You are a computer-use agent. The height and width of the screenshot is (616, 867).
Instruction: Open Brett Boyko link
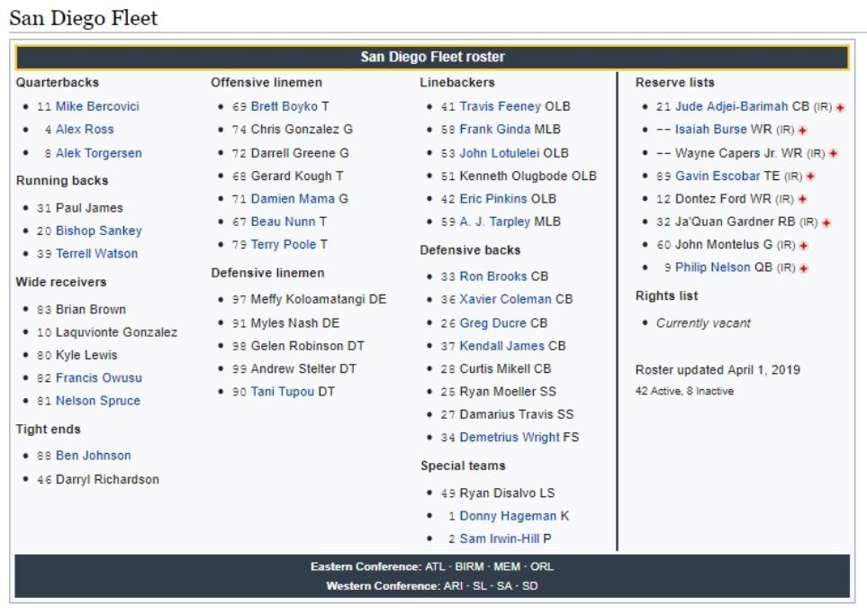(x=284, y=106)
